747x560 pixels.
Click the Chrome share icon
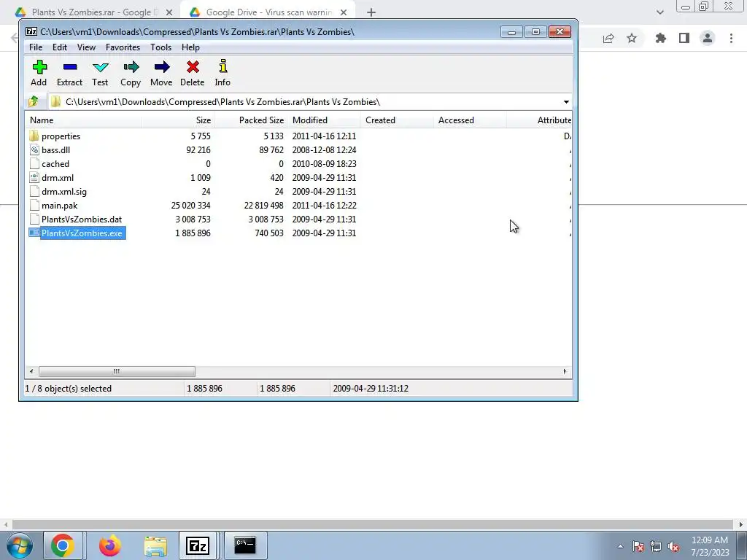(x=608, y=38)
